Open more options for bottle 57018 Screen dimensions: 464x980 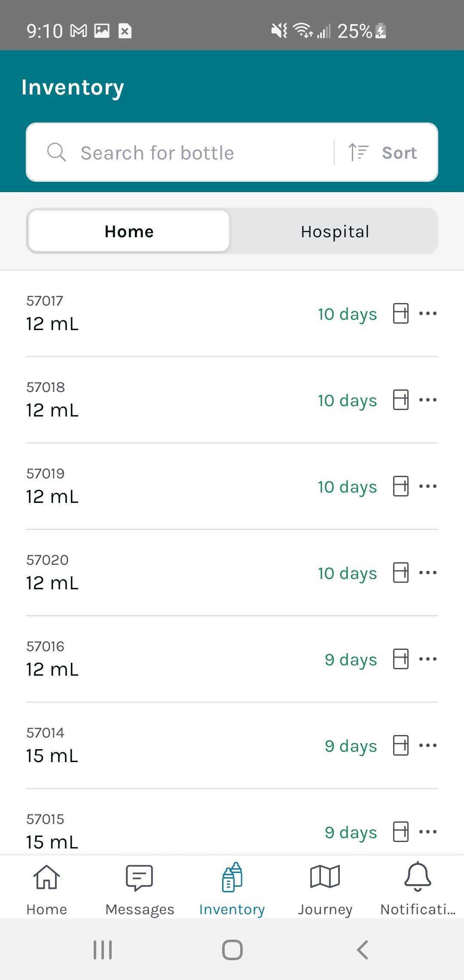[428, 400]
